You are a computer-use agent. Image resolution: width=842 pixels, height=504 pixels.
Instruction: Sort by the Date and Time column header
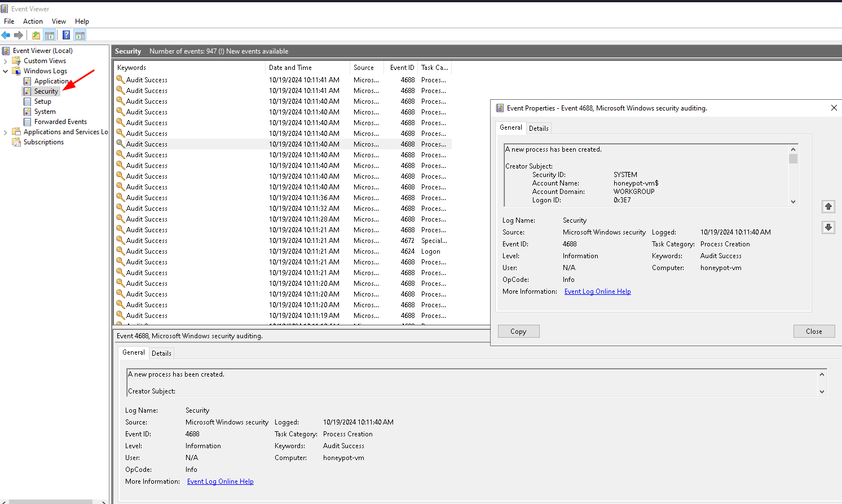click(307, 68)
